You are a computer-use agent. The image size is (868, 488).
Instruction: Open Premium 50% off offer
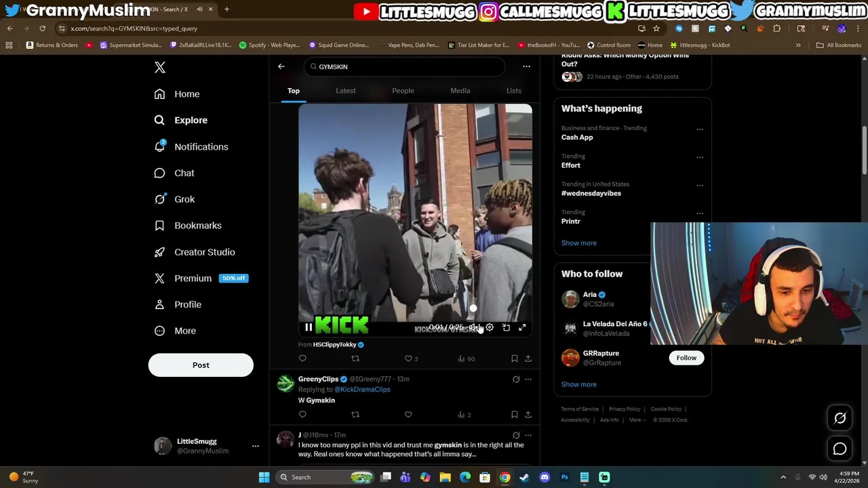coord(201,279)
